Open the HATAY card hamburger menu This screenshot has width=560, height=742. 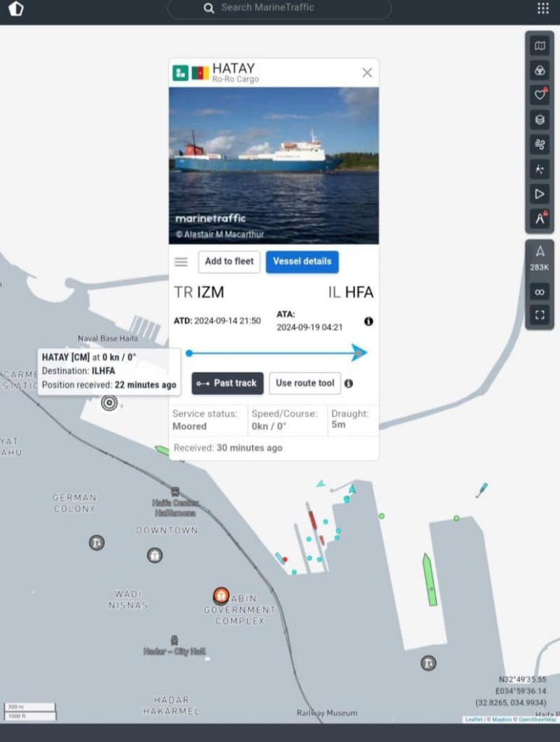point(181,262)
